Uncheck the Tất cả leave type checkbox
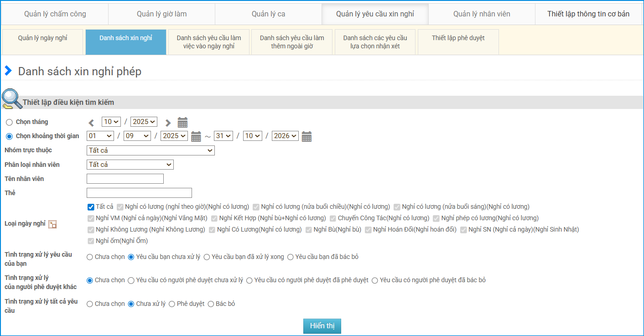This screenshot has height=336, width=644. (x=91, y=207)
